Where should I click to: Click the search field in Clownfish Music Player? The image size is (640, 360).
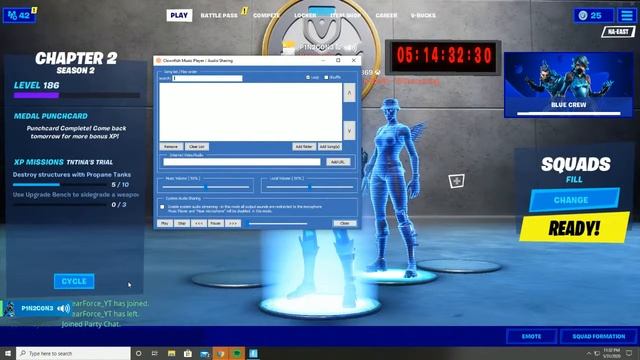click(207, 78)
